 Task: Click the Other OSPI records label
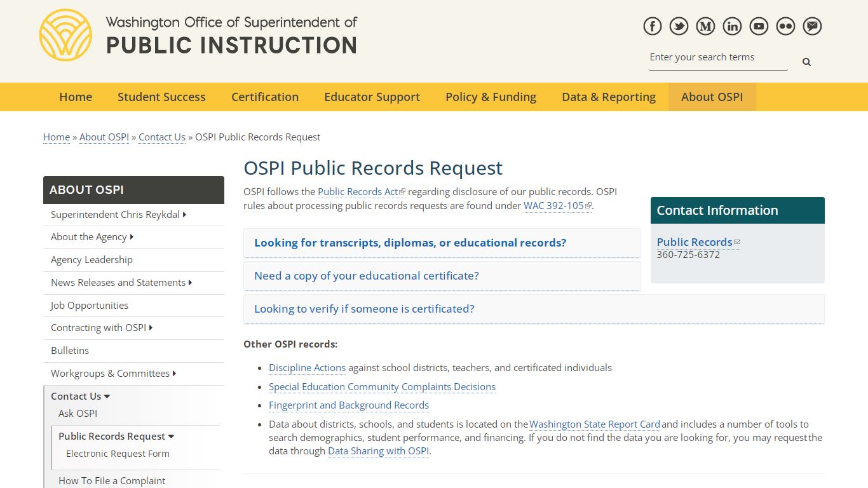pos(290,344)
